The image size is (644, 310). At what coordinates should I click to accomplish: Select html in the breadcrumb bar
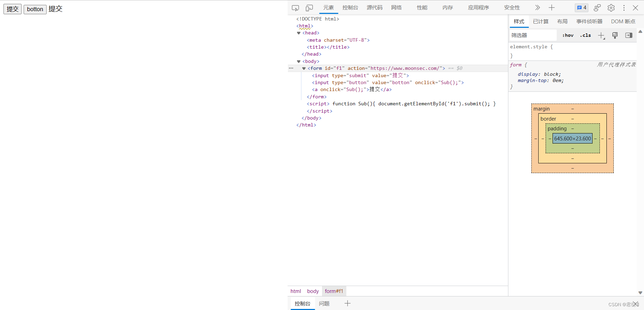pyautogui.click(x=296, y=291)
